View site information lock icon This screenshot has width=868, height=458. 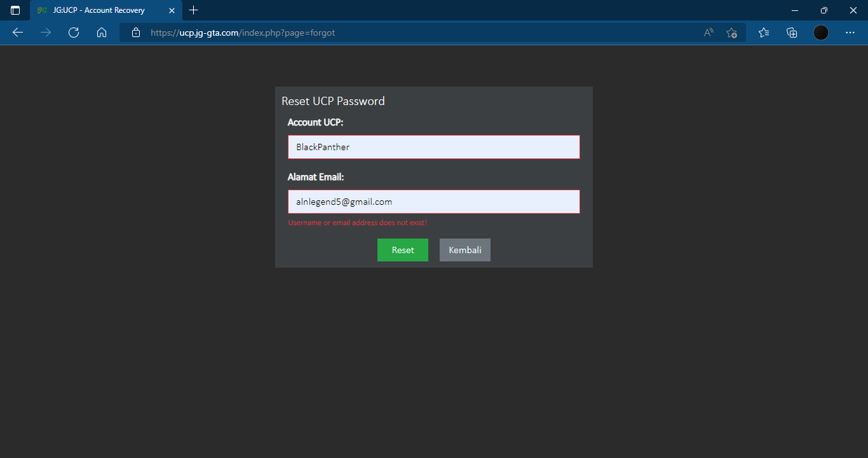point(136,33)
